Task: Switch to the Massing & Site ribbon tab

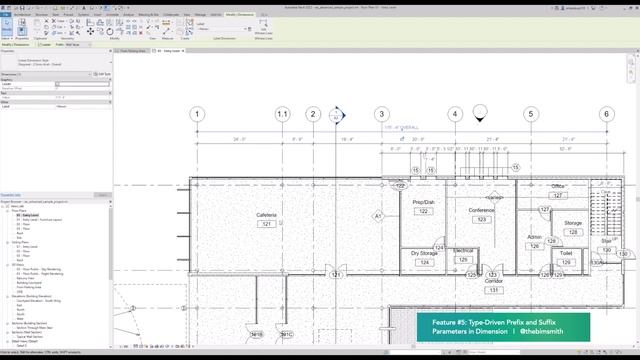Action: tap(149, 15)
